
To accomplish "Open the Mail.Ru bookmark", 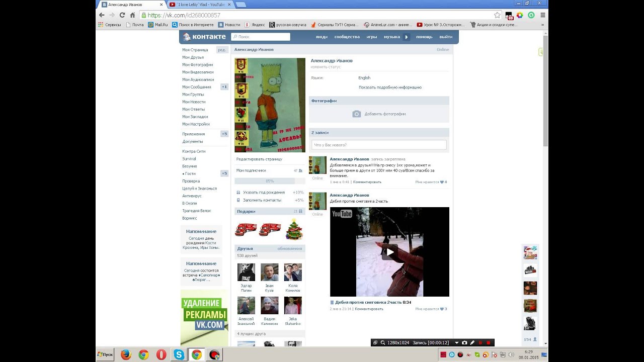I will (x=157, y=24).
